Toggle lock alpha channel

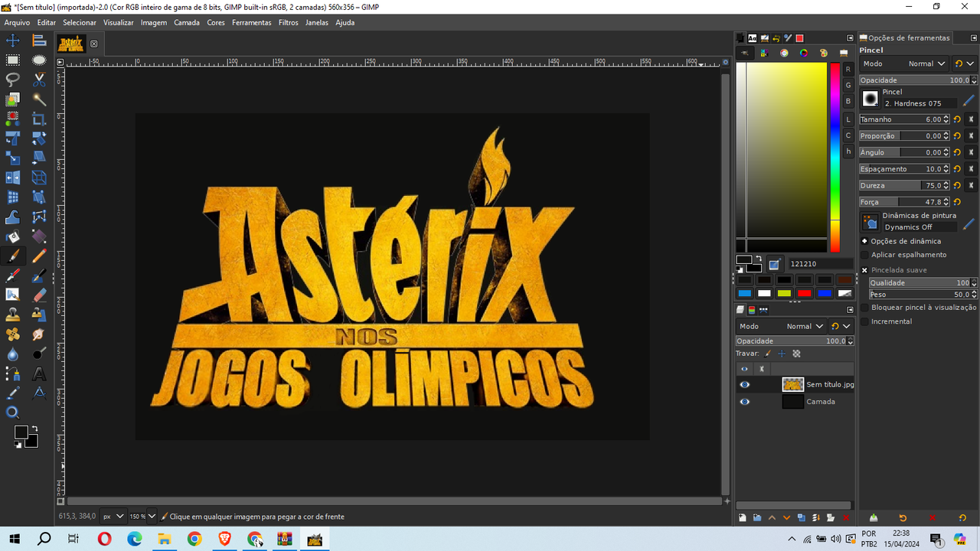(x=796, y=354)
